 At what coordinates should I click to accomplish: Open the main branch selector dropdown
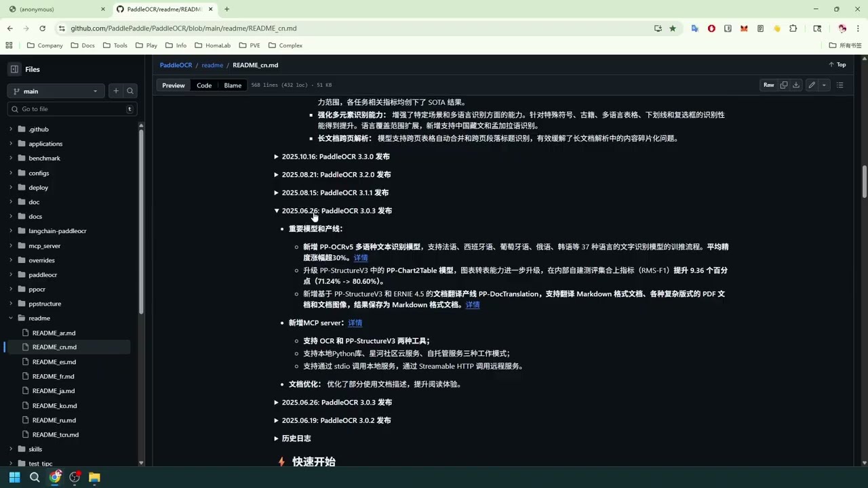click(57, 91)
